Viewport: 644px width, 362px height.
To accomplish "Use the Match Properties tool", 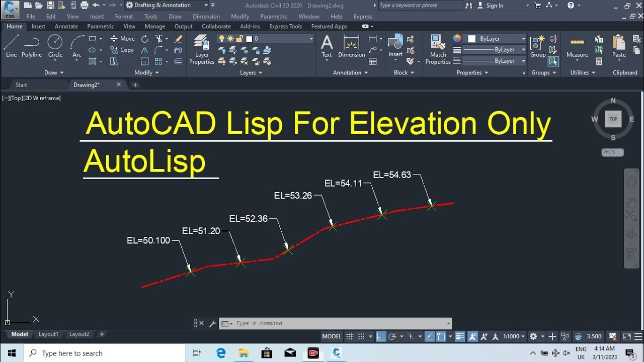I will point(438,49).
